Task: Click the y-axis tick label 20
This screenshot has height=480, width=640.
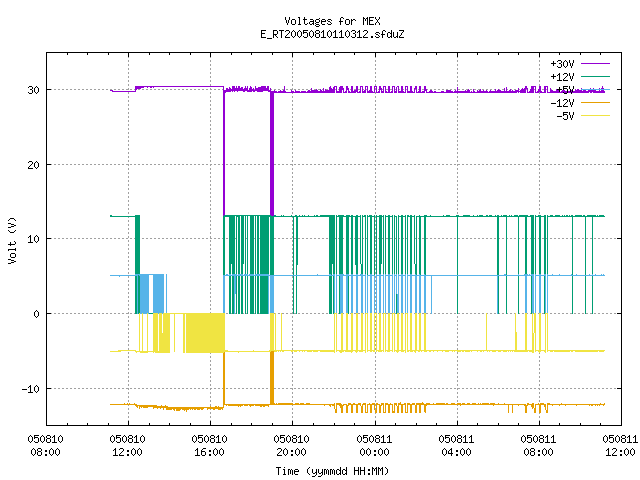Action: coord(33,165)
